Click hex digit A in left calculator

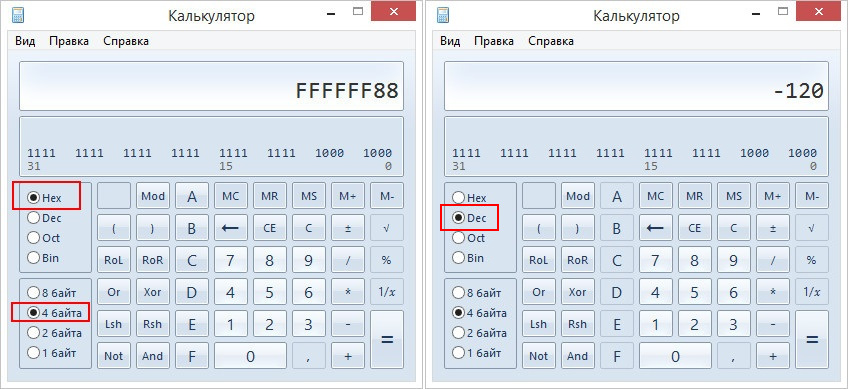(192, 196)
